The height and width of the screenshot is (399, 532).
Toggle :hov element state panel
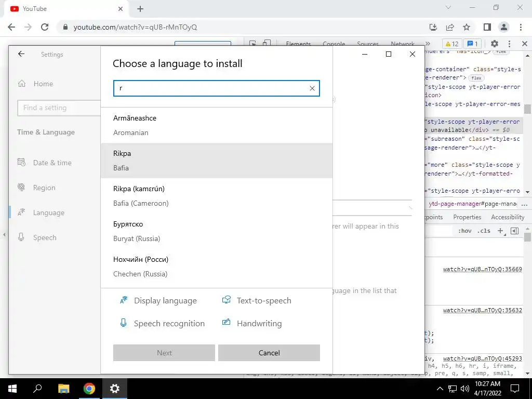465,231
